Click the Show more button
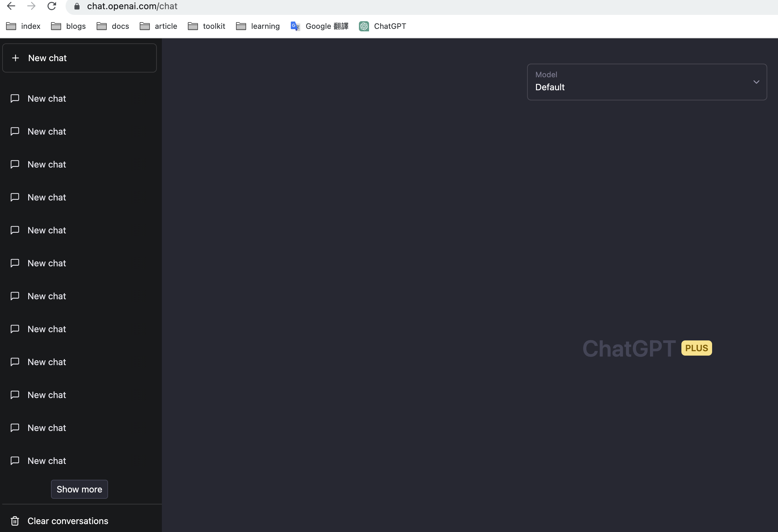Viewport: 778px width, 532px height. [79, 489]
